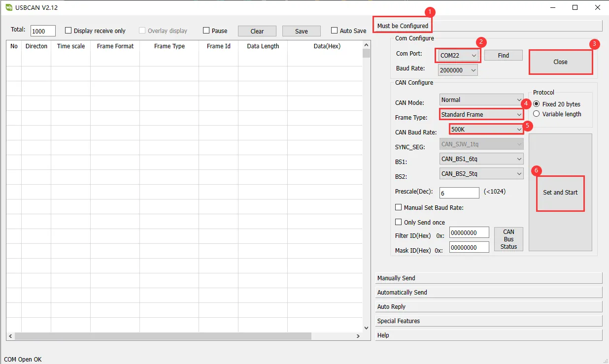Tick the Only Send once checkbox

(x=399, y=222)
